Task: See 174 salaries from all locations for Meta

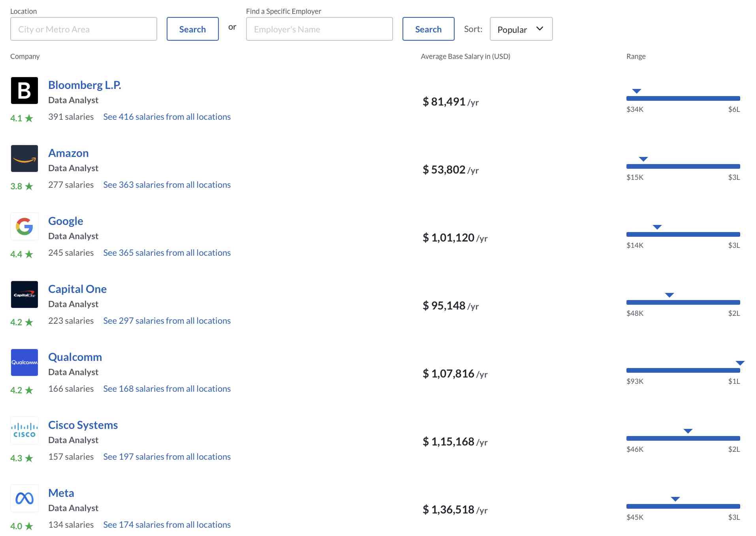Action: [167, 525]
